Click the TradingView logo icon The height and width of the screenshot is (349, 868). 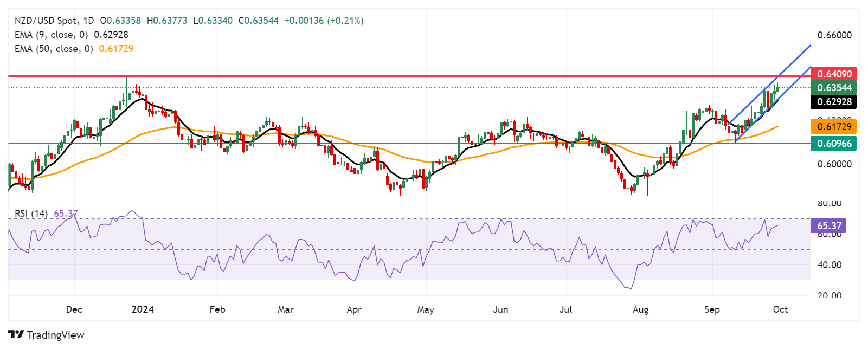click(x=16, y=335)
